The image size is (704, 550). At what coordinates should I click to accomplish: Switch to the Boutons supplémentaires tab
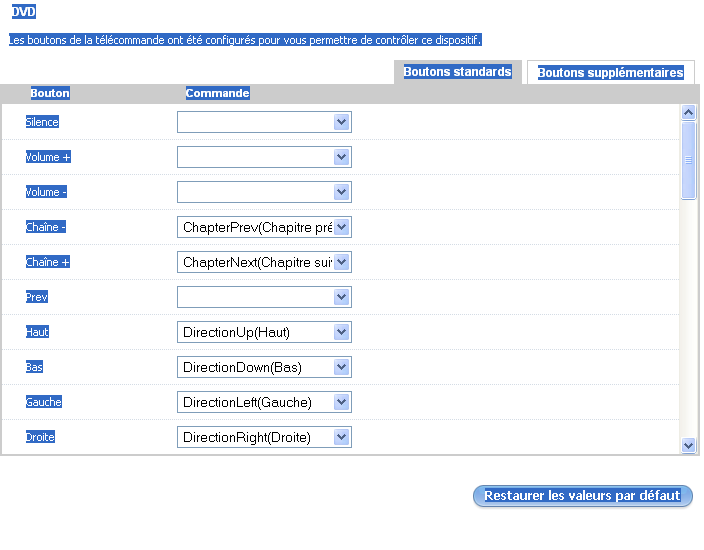(x=610, y=73)
